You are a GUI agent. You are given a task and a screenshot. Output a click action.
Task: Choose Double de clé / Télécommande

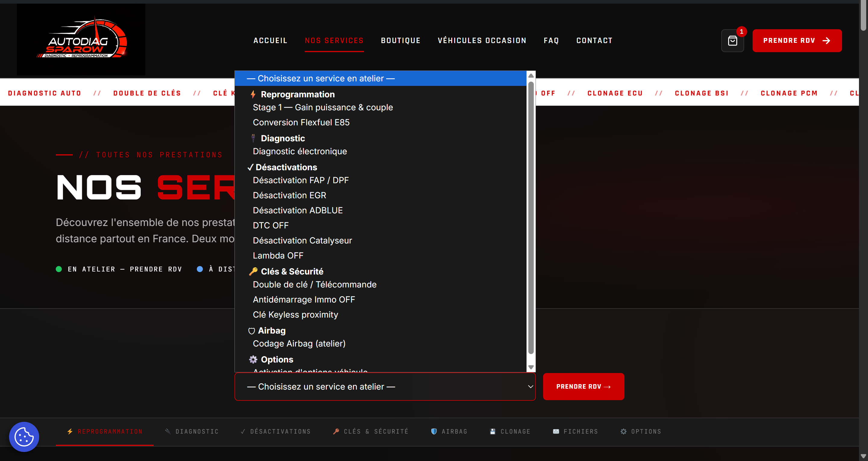coord(380,284)
